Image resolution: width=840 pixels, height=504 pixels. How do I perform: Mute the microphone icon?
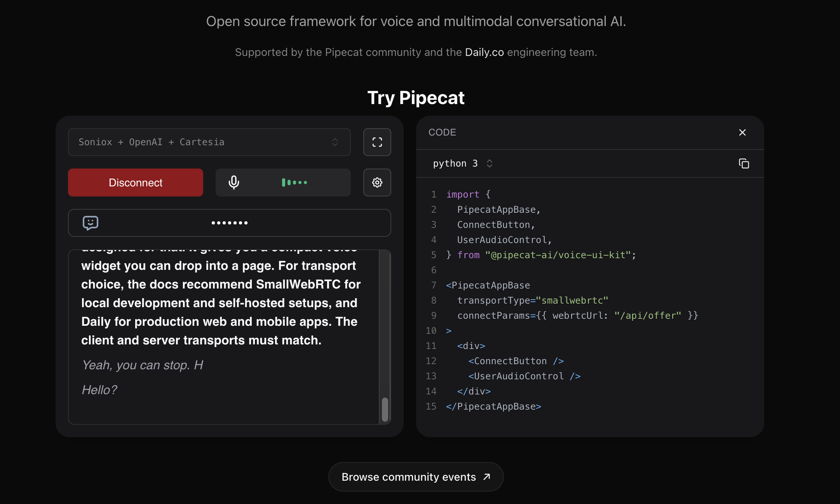pyautogui.click(x=234, y=182)
